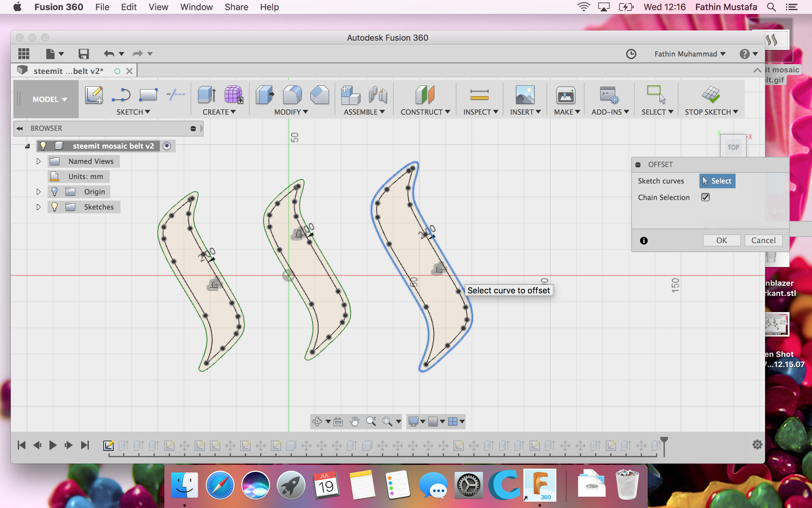Select the Offset Plane construct tool
Image resolution: width=812 pixels, height=508 pixels.
[x=425, y=95]
